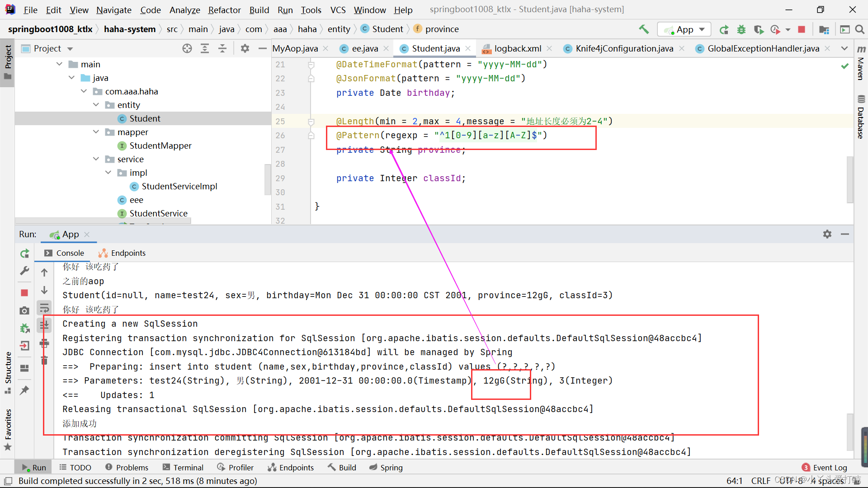This screenshot has width=868, height=488.
Task: Print console output with printer icon
Action: [x=44, y=343]
